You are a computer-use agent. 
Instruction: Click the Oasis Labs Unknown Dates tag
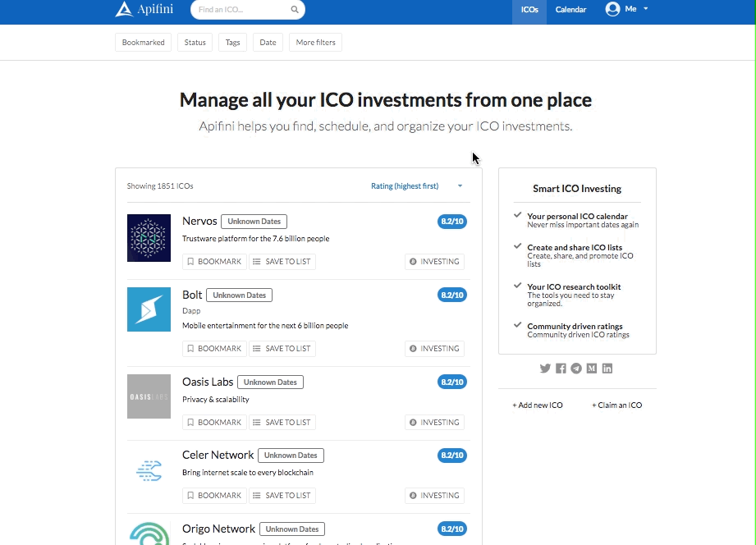pos(270,382)
